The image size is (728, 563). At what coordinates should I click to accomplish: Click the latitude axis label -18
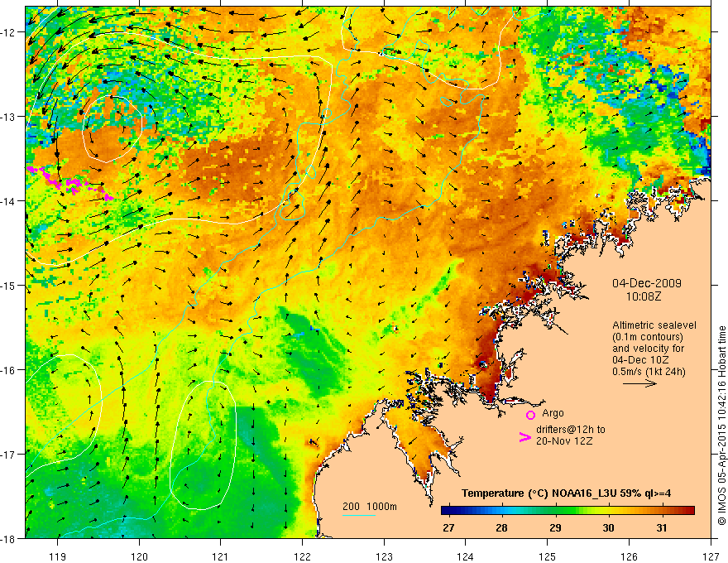point(9,538)
